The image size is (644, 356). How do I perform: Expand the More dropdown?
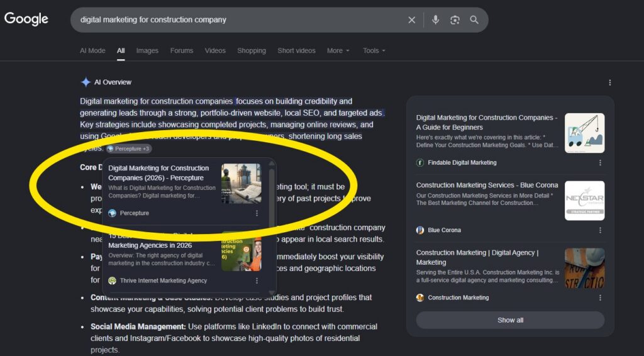pos(338,50)
